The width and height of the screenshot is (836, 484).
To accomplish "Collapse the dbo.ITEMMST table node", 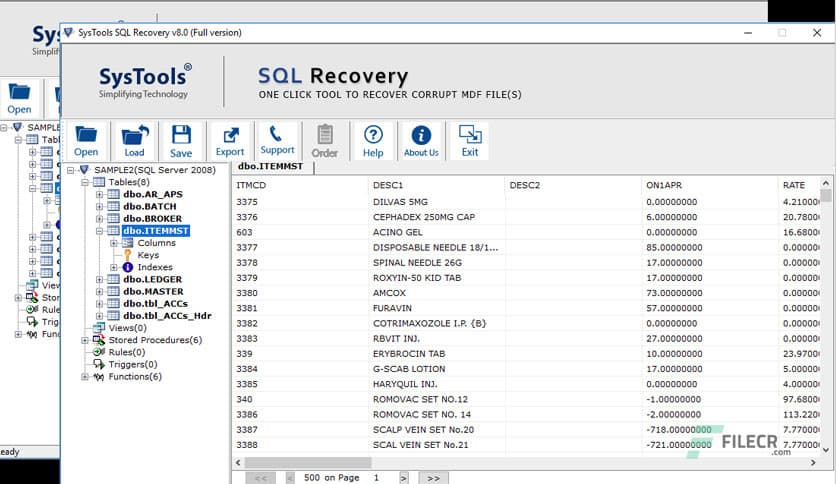I will pos(100,231).
